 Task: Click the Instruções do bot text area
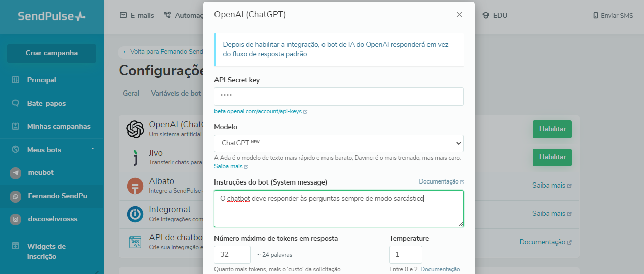[339, 209]
